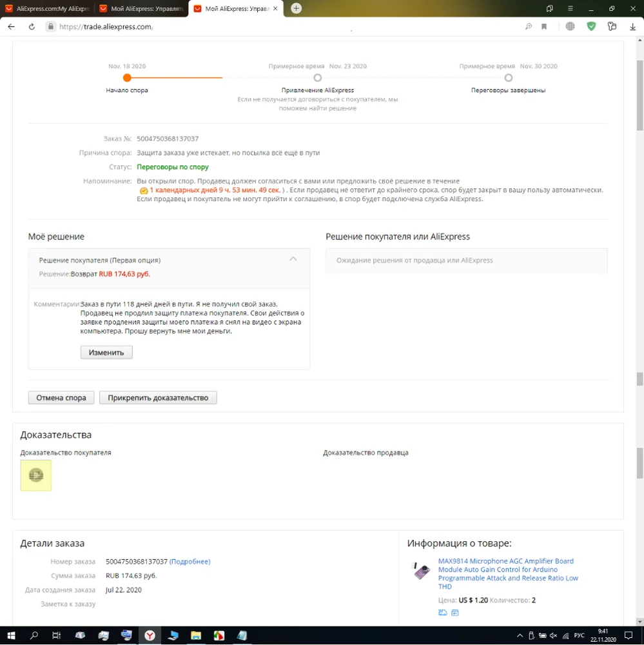644x645 pixels.
Task: Show hidden tray icons with the caret
Action: pyautogui.click(x=520, y=635)
